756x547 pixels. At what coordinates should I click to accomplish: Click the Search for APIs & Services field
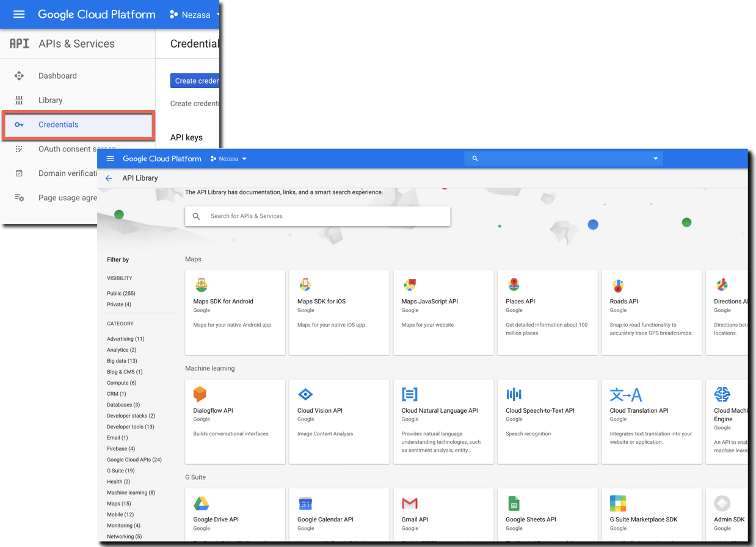point(318,216)
